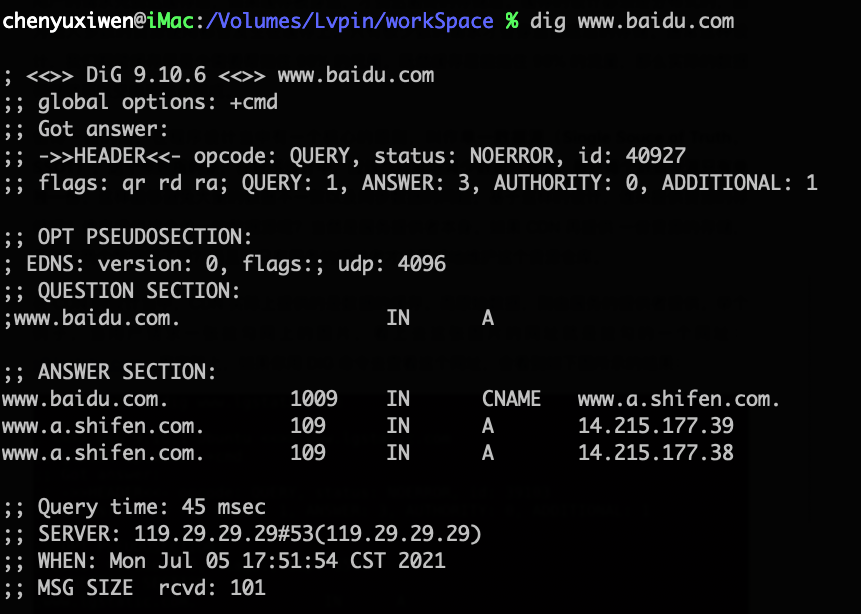
Task: Click the 'OPT PSEUDOSECTION' heading
Action: point(145,237)
